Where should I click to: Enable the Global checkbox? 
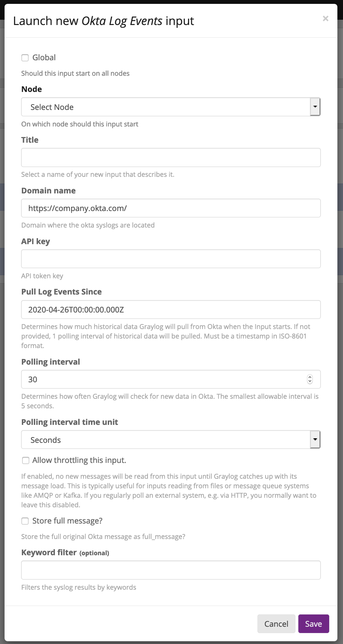(x=25, y=58)
